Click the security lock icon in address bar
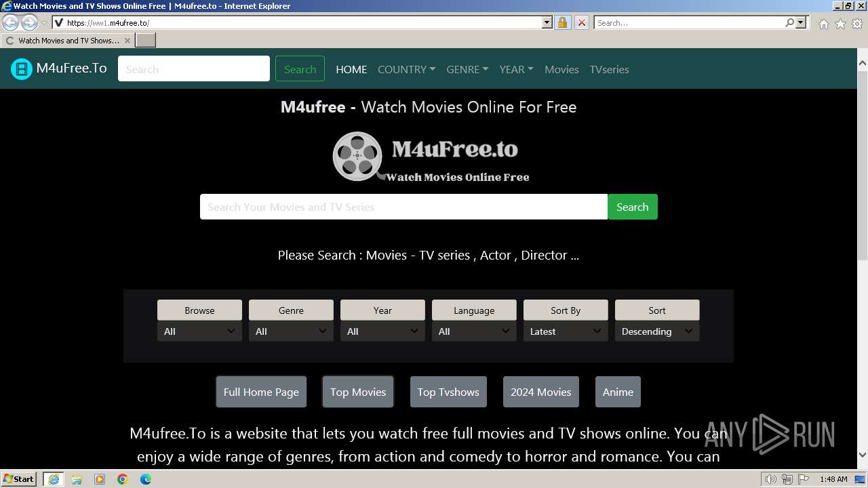The image size is (868, 488). pos(562,22)
